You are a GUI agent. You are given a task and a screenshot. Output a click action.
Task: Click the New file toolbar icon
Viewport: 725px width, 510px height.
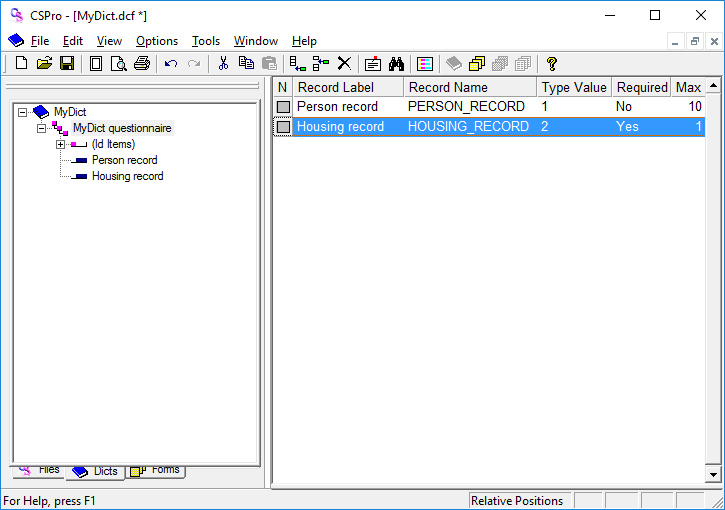pos(21,64)
